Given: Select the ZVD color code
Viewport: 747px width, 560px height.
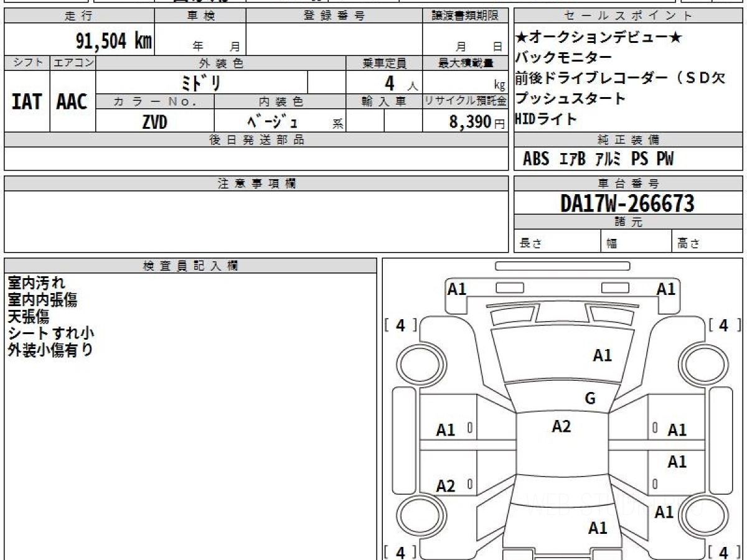Looking at the screenshot, I should [x=154, y=122].
